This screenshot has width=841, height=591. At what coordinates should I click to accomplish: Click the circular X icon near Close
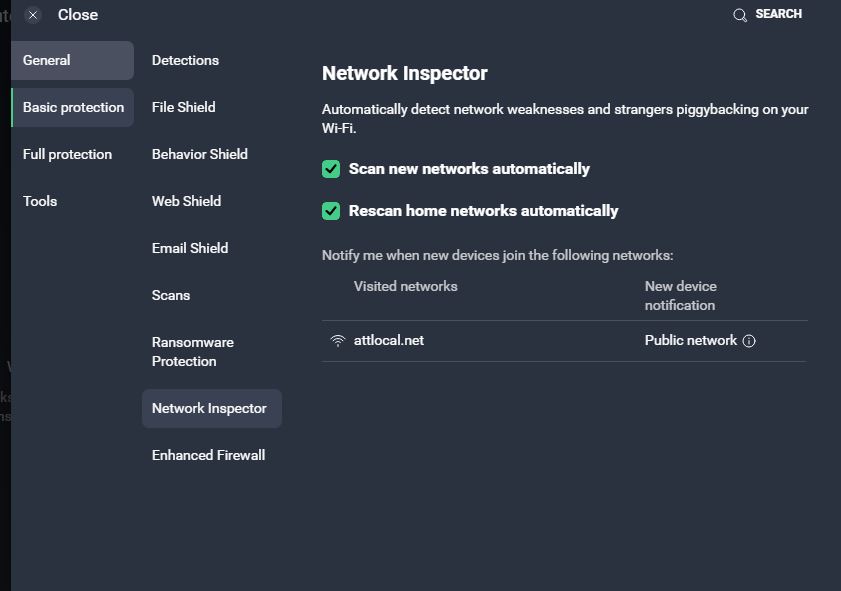pos(31,14)
